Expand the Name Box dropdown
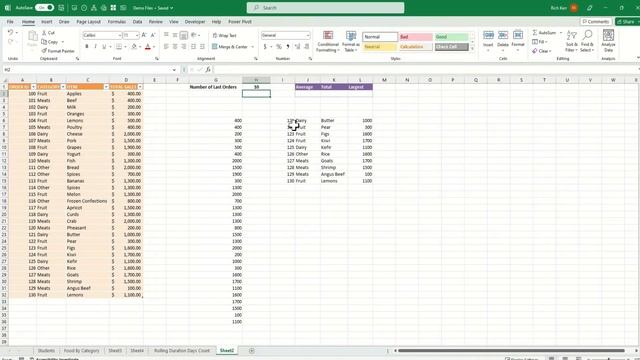Image resolution: width=640 pixels, height=360 pixels. click(x=174, y=70)
